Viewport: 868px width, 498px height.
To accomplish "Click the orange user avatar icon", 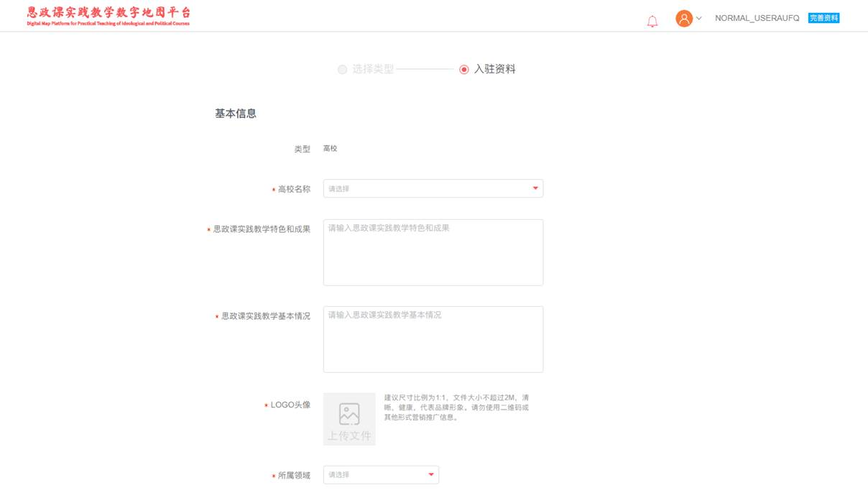I will point(683,19).
